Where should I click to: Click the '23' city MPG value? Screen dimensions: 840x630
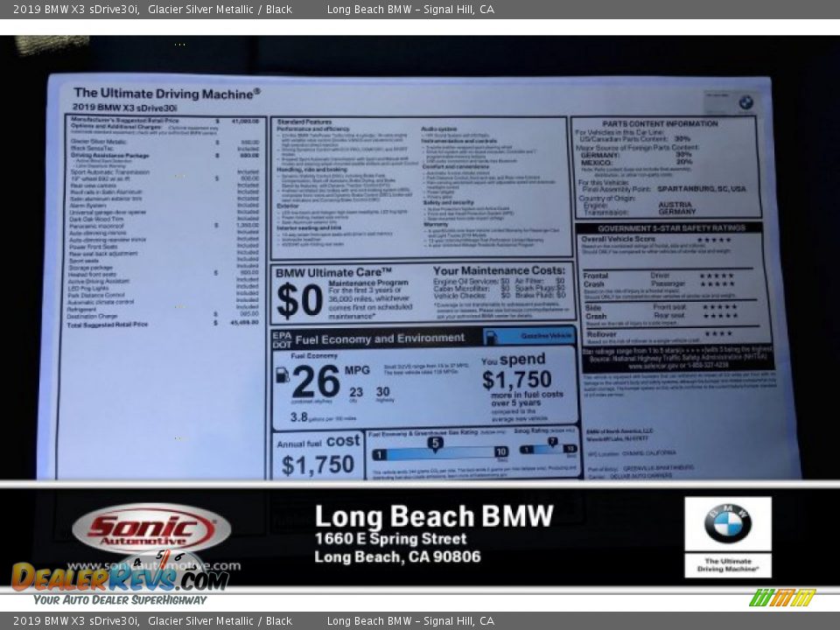[356, 392]
